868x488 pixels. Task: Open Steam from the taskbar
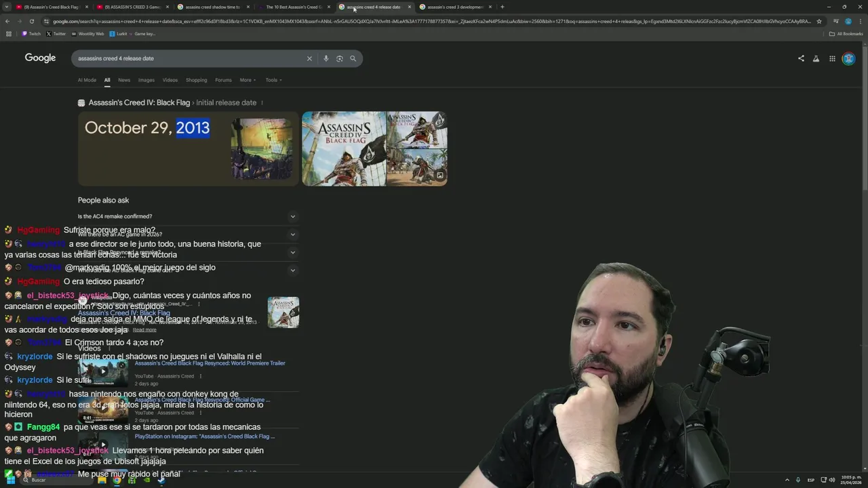pos(161,480)
